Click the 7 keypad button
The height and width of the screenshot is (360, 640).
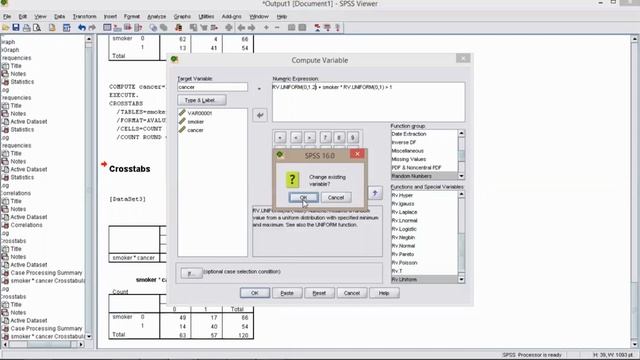pos(325,138)
